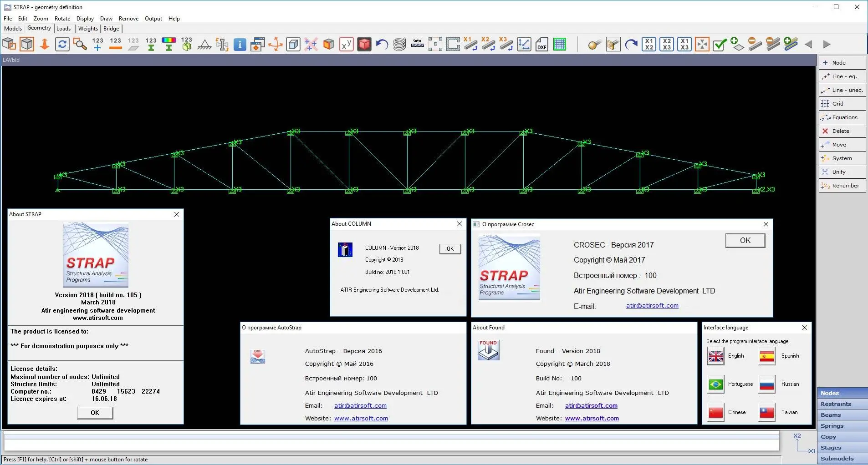Click the Unify button

pos(842,172)
